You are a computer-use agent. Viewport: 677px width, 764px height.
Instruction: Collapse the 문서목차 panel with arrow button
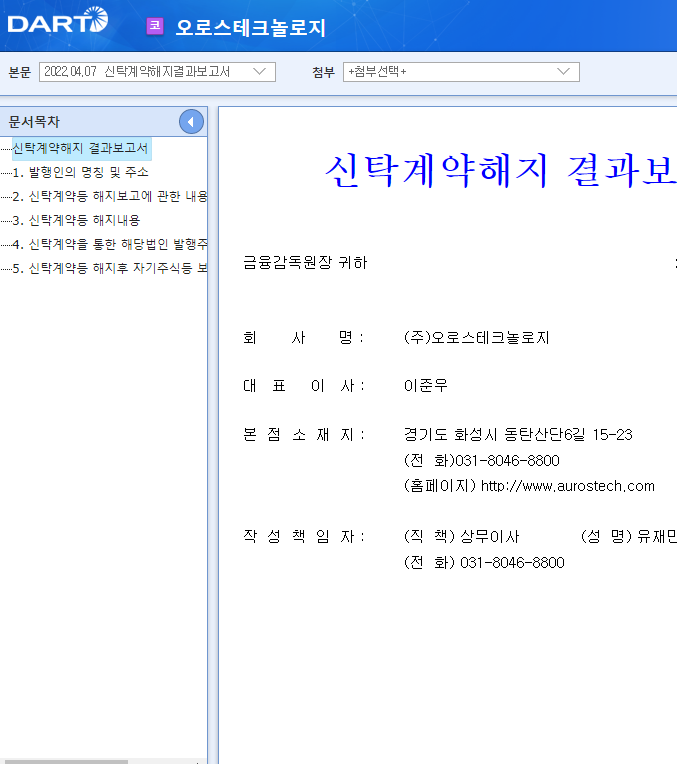click(x=191, y=122)
